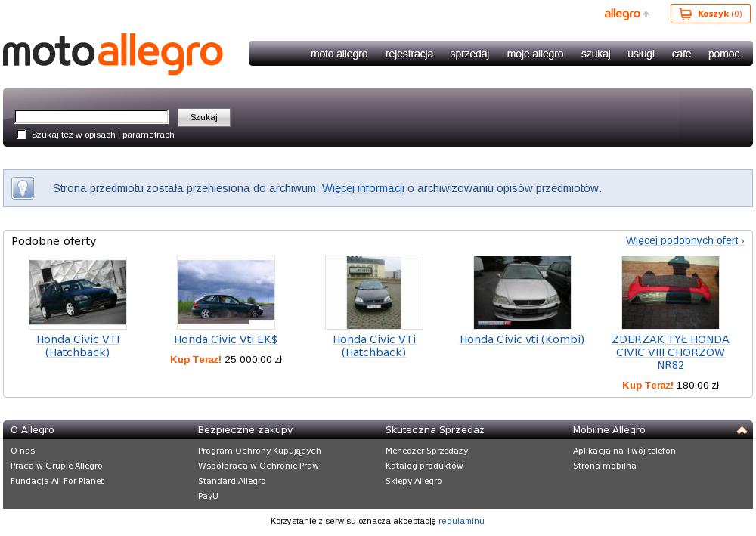Enable Szukaj też w opisach checkbox
Image resolution: width=756 pixels, height=536 pixels.
(22, 135)
